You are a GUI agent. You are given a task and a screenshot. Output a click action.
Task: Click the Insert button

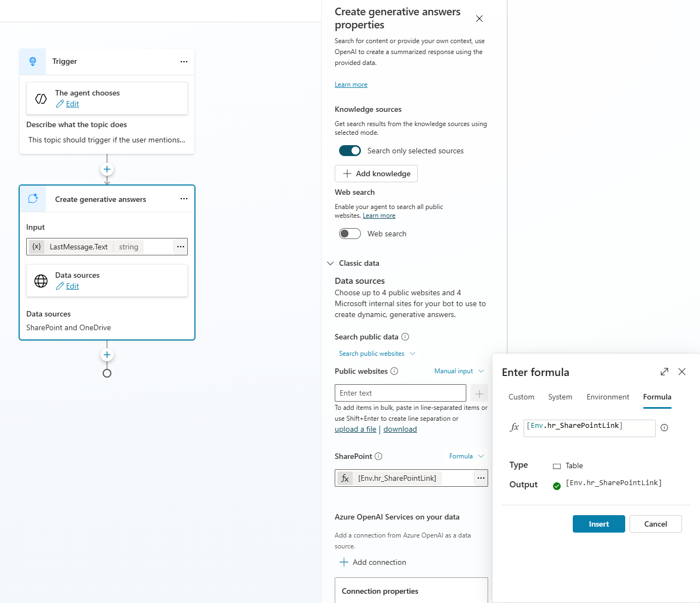coord(598,524)
